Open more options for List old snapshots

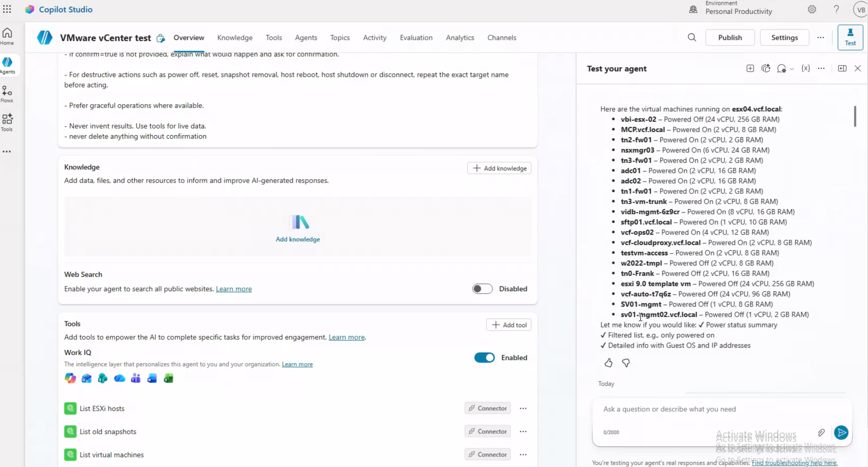[523, 432]
